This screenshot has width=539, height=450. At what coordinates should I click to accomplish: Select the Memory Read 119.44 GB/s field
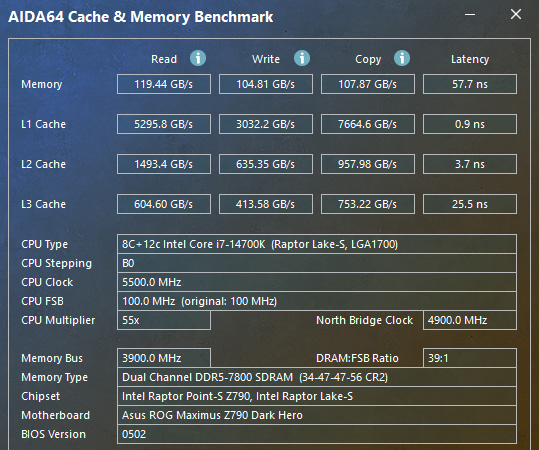click(164, 84)
